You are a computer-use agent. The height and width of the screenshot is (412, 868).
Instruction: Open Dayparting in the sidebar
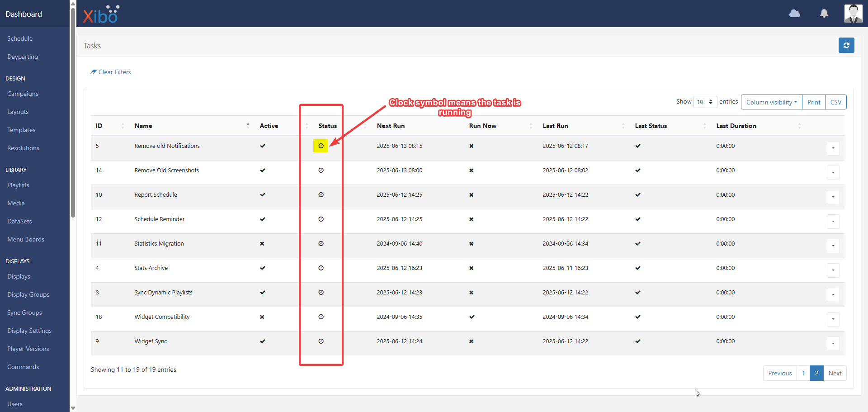23,57
